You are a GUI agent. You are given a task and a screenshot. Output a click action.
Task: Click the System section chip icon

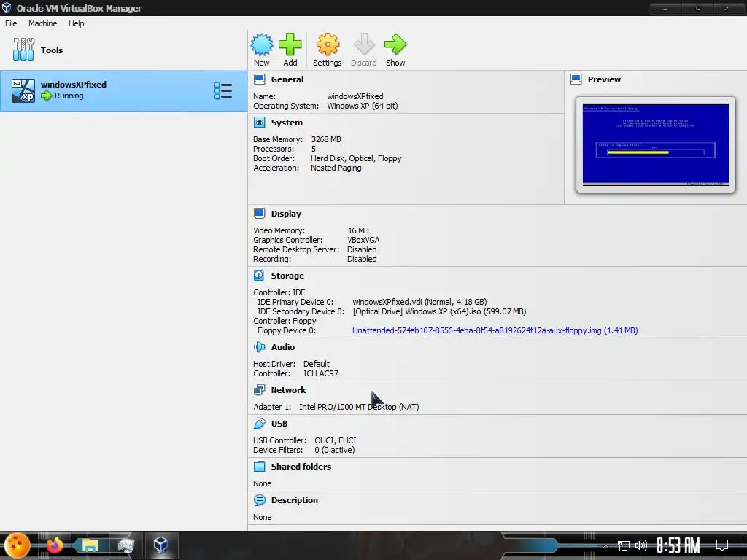click(259, 122)
